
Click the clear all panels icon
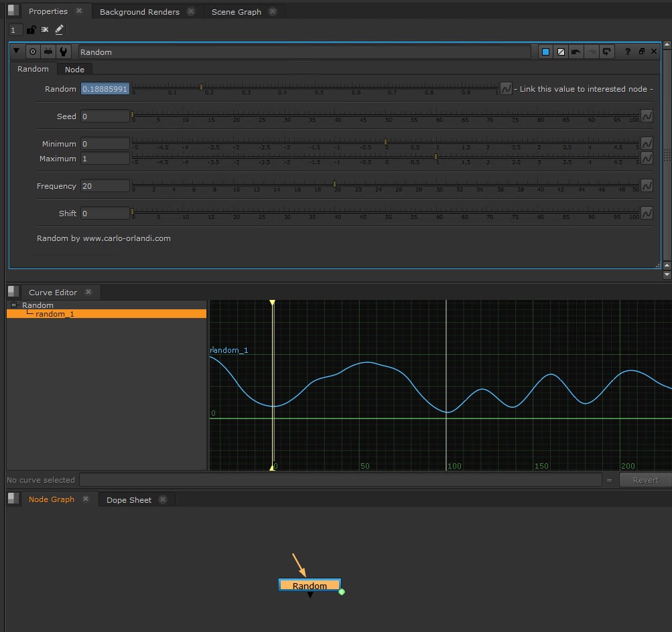tap(45, 30)
